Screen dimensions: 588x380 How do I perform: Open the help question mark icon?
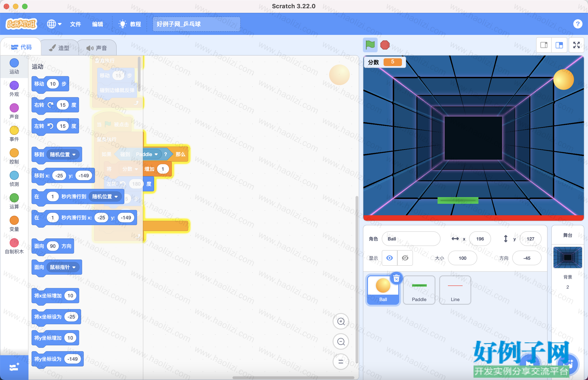point(578,24)
